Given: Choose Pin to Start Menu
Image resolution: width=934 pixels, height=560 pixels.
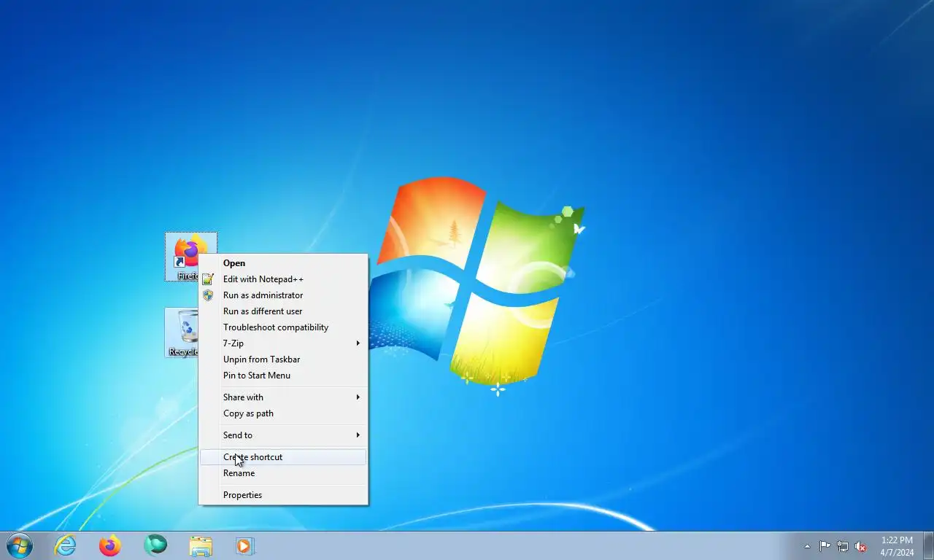Looking at the screenshot, I should click(283, 376).
